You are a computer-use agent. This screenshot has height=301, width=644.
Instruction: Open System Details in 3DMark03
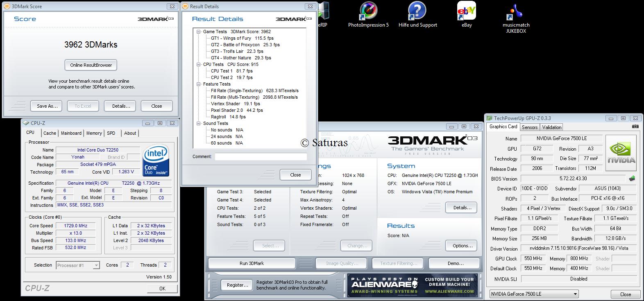click(462, 208)
